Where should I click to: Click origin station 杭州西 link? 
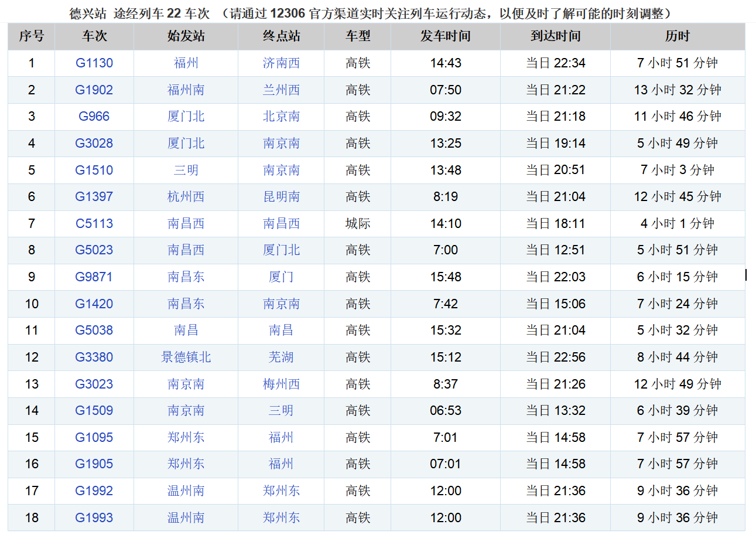186,197
